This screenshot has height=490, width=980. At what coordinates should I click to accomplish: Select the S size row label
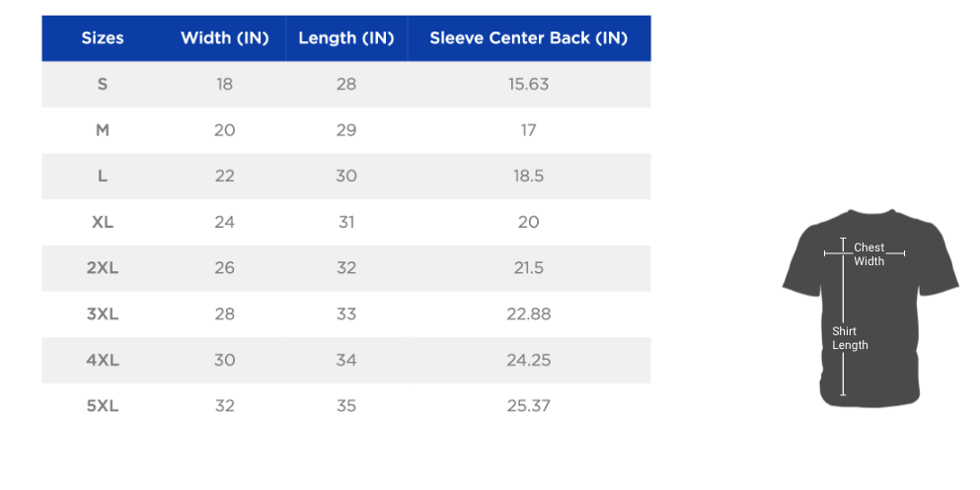tap(103, 84)
